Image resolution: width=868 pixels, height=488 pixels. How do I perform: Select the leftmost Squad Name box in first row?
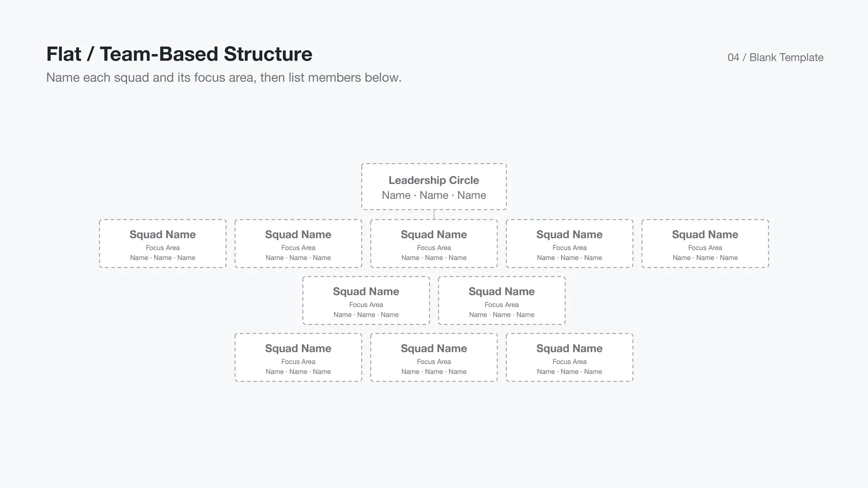coord(163,244)
